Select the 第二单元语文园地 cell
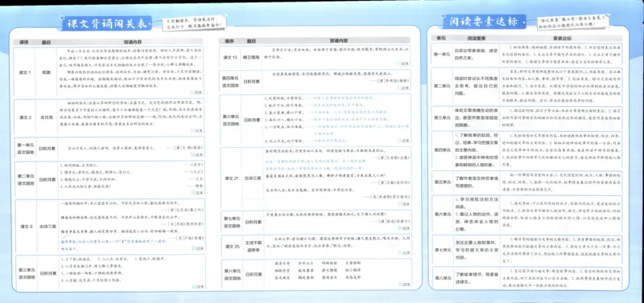The image size is (644, 303). coord(26,178)
